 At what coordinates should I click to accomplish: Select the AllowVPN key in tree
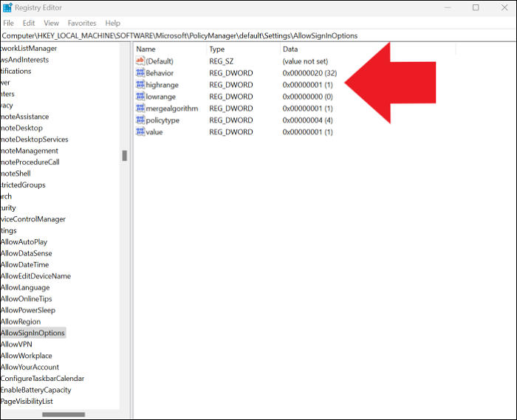pos(16,345)
